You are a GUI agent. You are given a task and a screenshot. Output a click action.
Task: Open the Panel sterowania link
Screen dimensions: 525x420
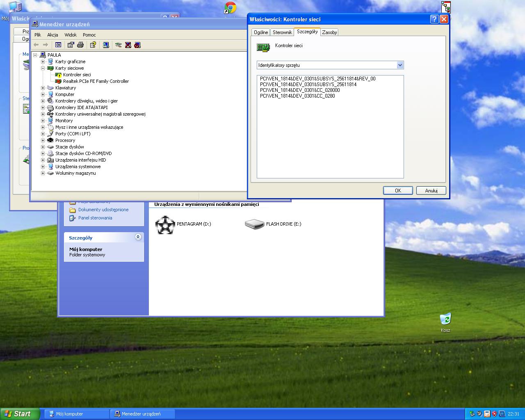tap(95, 218)
